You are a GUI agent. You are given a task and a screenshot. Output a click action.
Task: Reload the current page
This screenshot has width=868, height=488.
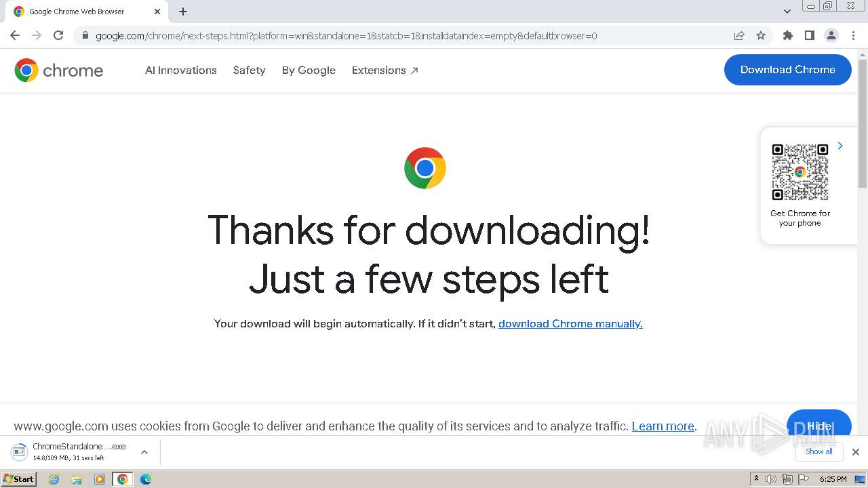coord(58,35)
